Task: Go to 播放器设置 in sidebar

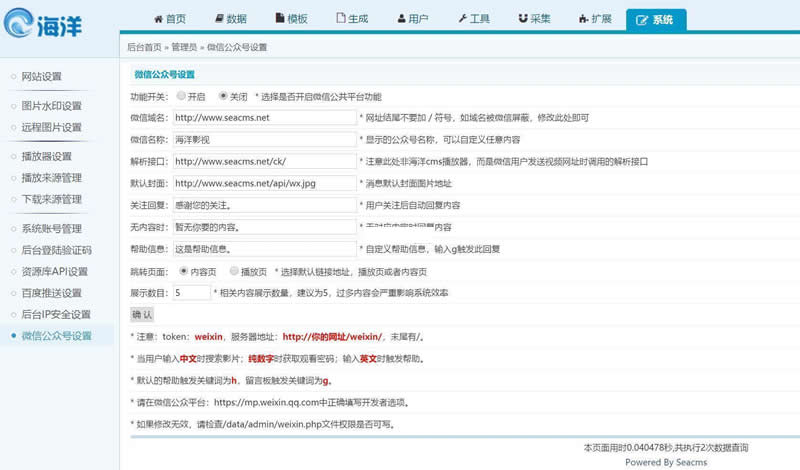Action: 46,157
